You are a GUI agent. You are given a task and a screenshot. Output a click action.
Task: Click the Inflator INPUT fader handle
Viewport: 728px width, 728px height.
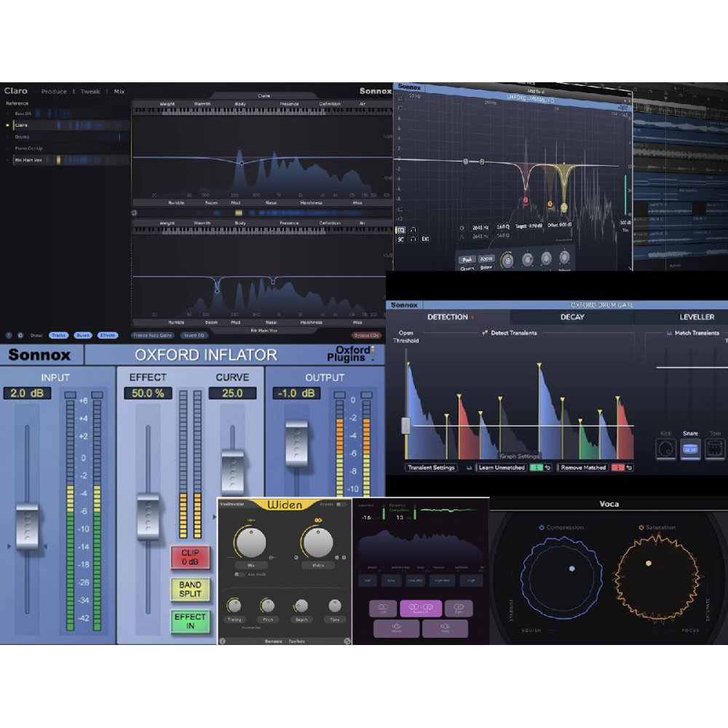point(27,526)
